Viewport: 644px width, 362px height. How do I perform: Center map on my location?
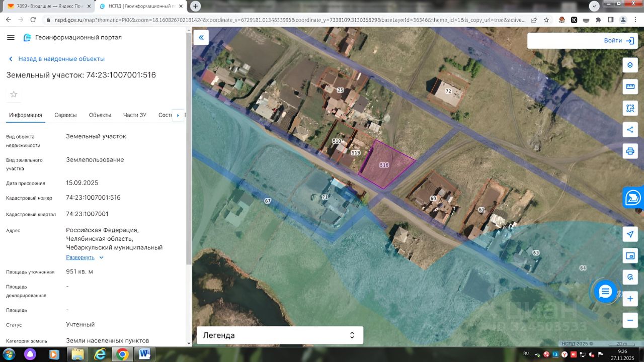click(630, 234)
